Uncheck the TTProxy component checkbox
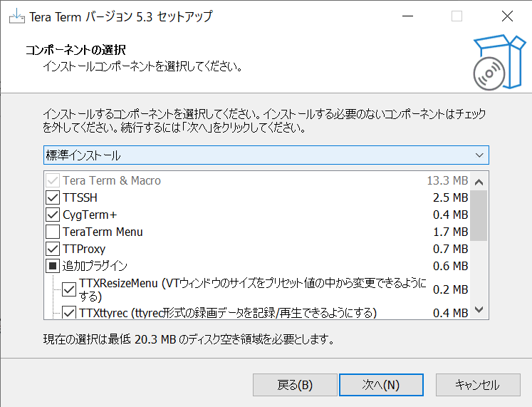This screenshot has height=407, width=532. point(53,249)
